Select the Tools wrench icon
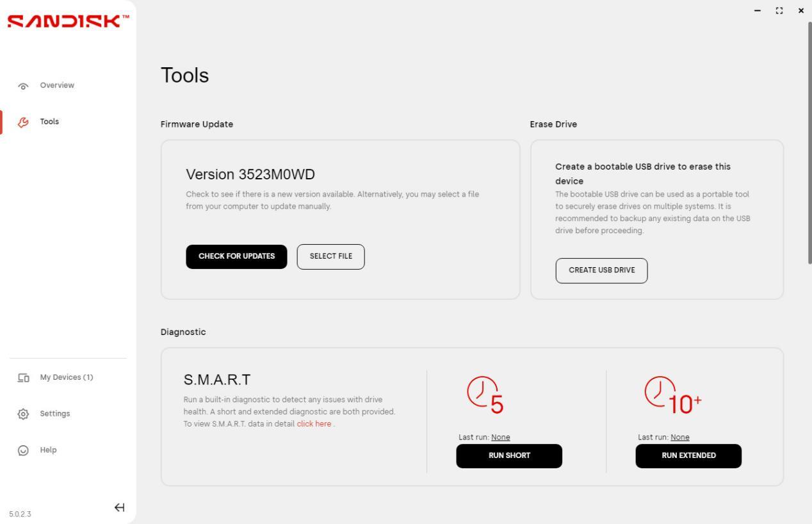 [23, 121]
